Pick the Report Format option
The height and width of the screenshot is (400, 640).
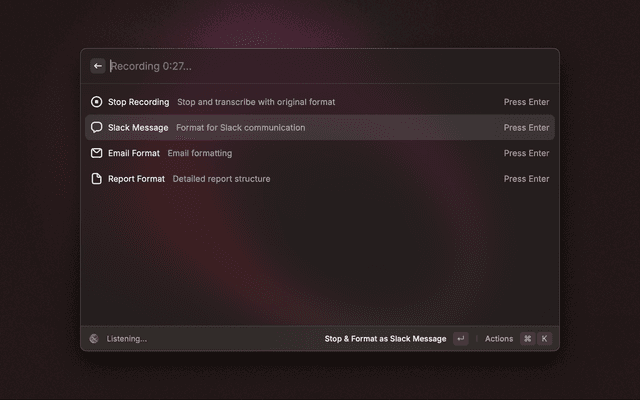click(x=136, y=179)
